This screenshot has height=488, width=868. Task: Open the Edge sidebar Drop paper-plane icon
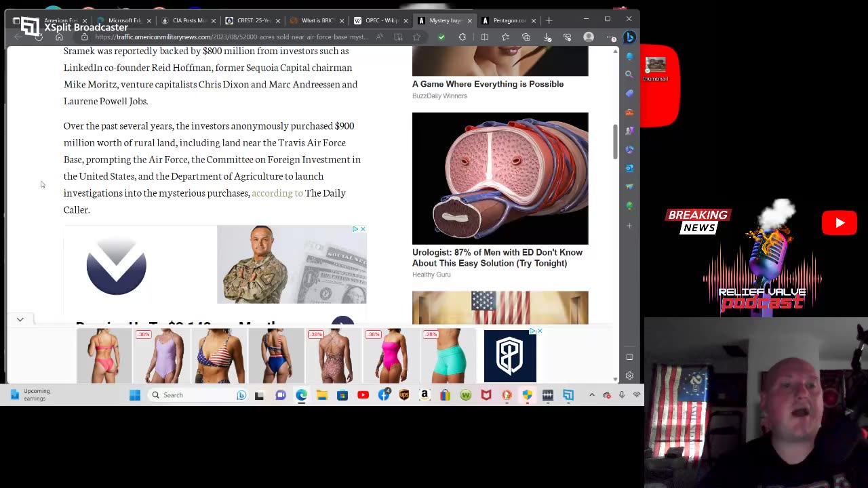(629, 186)
